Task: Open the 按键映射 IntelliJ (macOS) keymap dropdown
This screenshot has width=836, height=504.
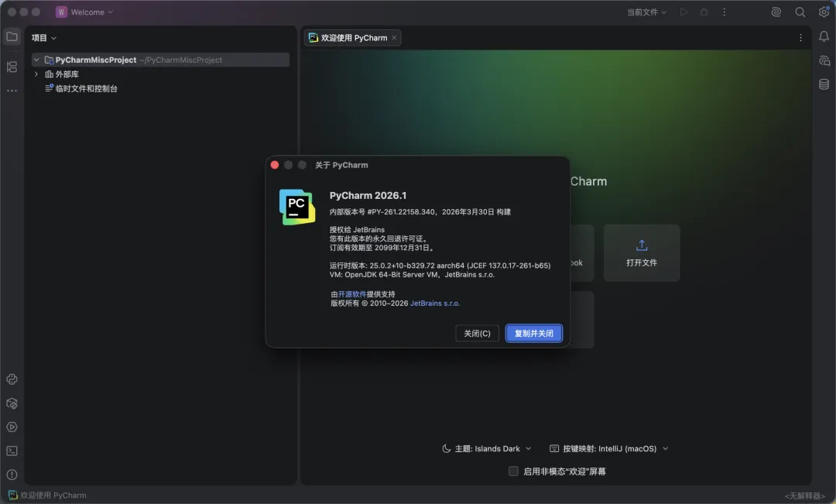Action: click(x=609, y=448)
